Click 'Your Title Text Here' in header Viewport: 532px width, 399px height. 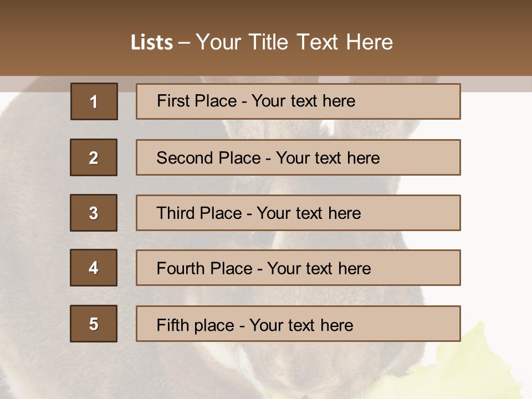(x=294, y=42)
